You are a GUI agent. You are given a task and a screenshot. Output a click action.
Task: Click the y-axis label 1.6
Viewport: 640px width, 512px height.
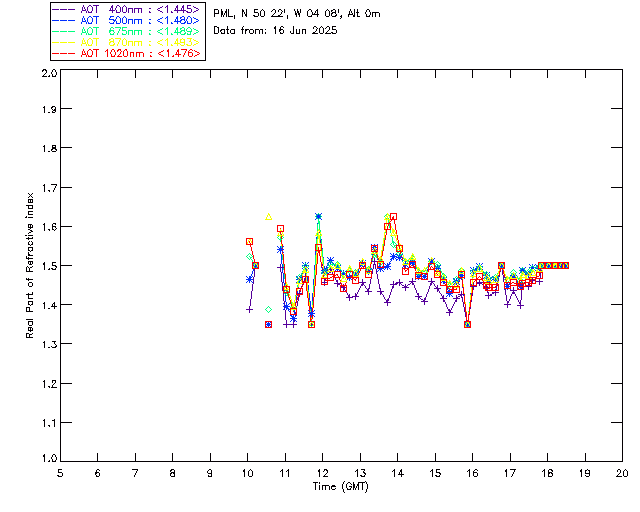pos(49,227)
